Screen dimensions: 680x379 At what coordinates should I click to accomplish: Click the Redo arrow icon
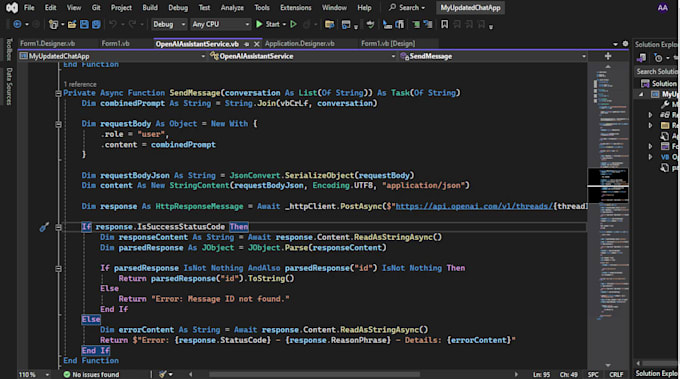132,24
